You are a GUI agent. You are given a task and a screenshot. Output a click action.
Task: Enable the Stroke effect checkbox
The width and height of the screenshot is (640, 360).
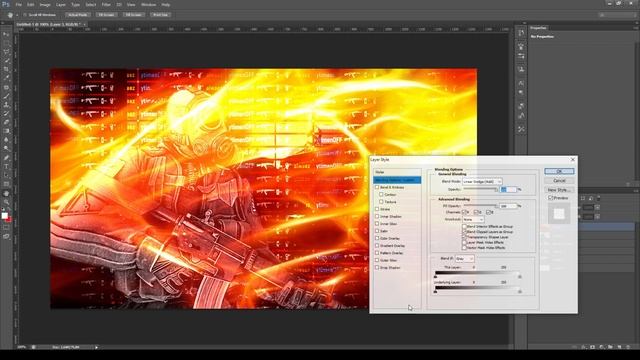(377, 209)
